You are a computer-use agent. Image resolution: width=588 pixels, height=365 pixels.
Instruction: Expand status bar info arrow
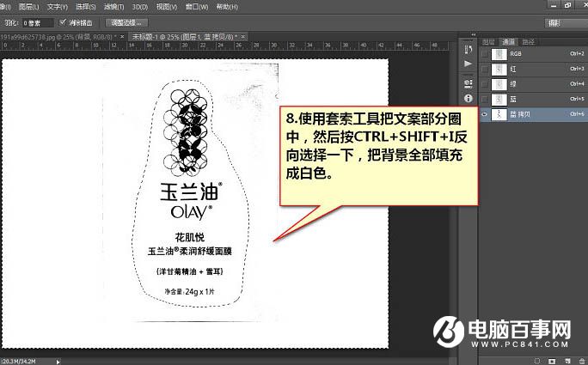[58, 362]
